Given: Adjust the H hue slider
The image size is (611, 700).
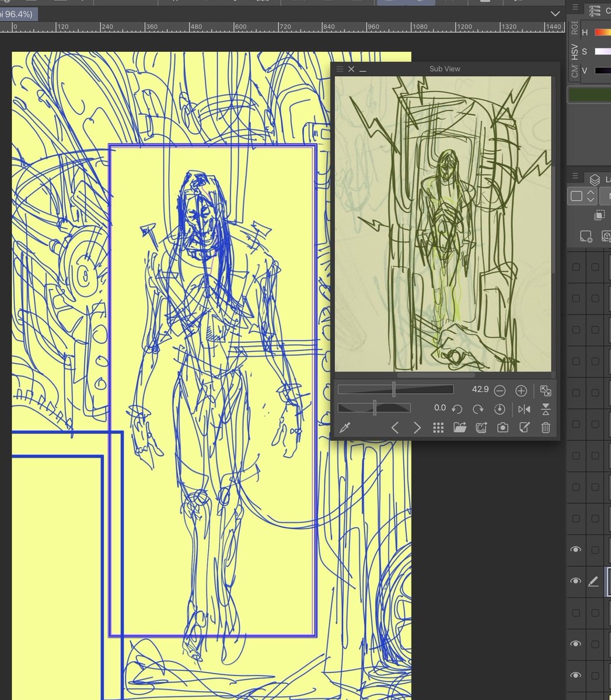Looking at the screenshot, I should coord(602,33).
